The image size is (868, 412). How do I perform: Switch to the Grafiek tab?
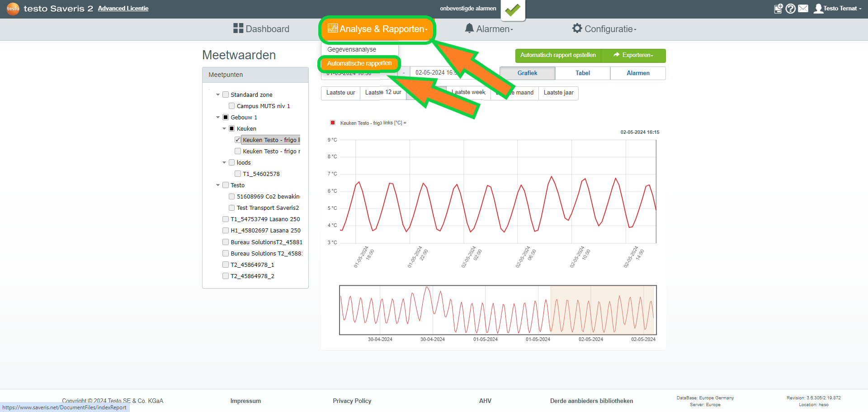click(527, 73)
